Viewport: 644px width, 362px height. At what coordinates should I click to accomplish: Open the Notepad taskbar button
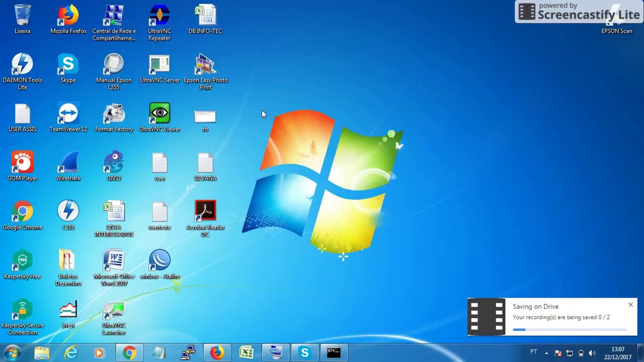pos(158,353)
